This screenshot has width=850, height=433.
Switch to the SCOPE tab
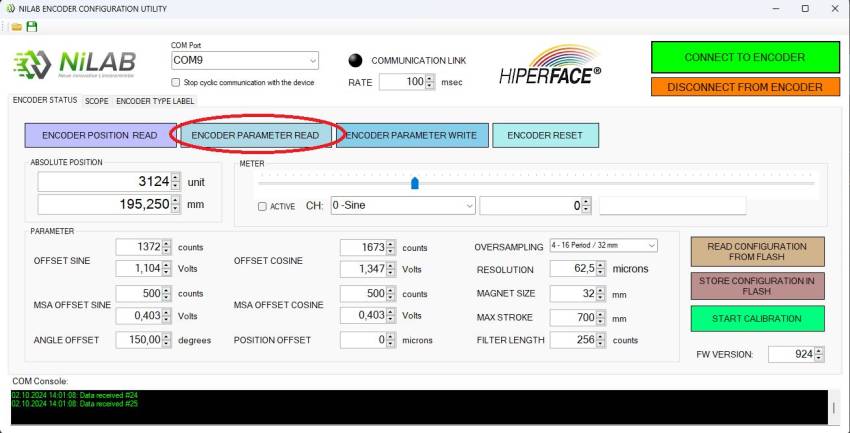tap(96, 101)
